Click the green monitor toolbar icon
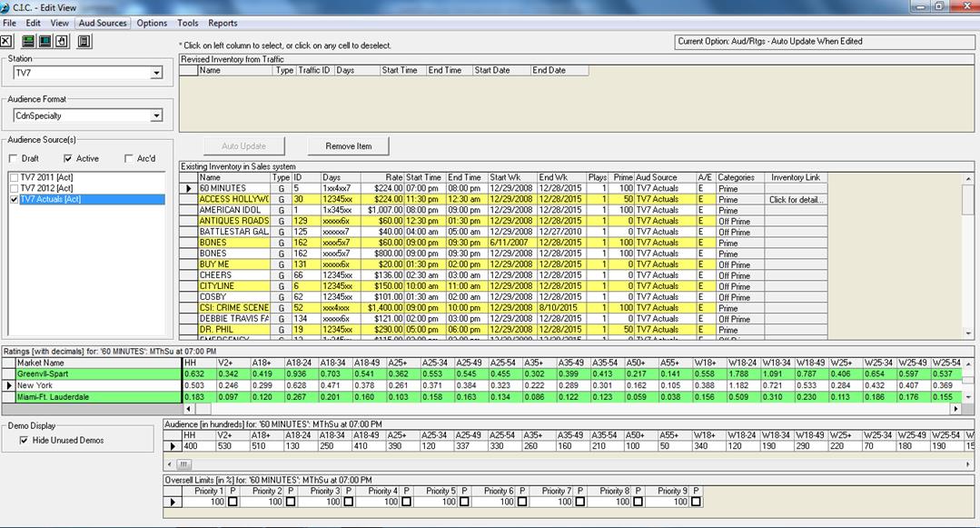The image size is (980, 528). (45, 41)
